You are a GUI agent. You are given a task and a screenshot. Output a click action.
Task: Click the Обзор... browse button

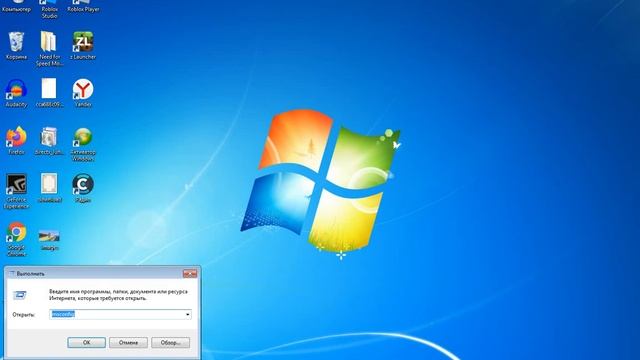pyautogui.click(x=170, y=342)
